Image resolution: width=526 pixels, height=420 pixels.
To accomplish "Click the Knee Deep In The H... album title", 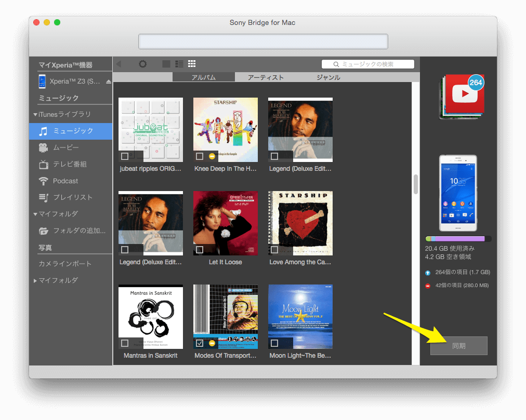I will click(x=226, y=169).
